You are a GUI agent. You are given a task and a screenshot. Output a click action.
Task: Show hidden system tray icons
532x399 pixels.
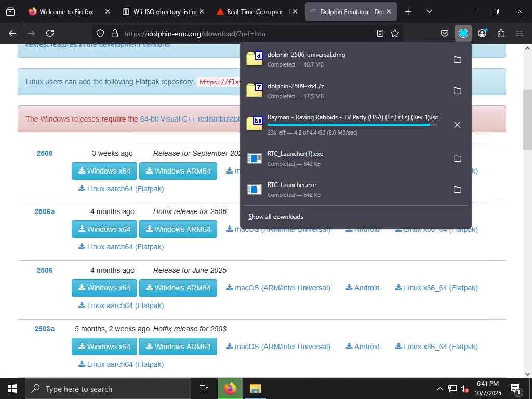pos(440,389)
